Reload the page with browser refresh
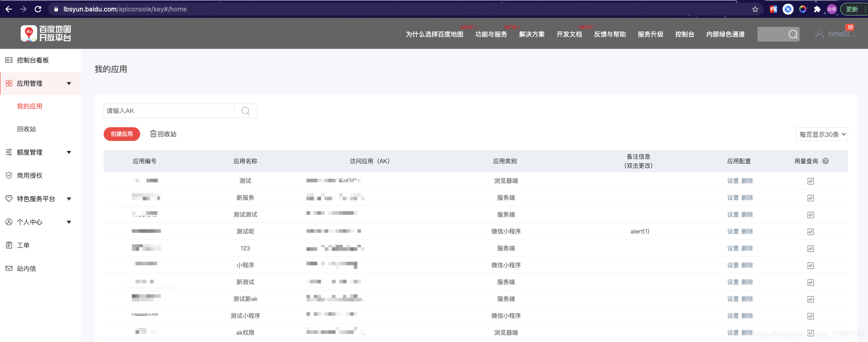 [x=38, y=9]
